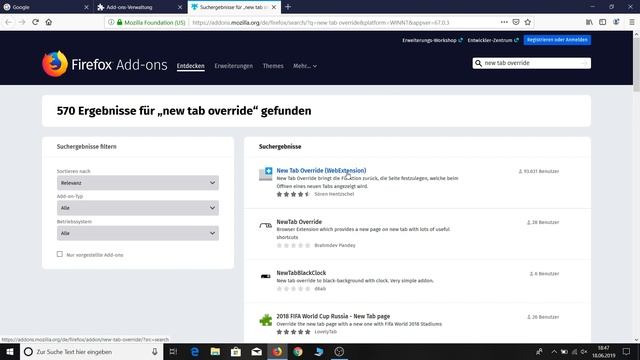Open NewTab Override result

click(x=299, y=222)
